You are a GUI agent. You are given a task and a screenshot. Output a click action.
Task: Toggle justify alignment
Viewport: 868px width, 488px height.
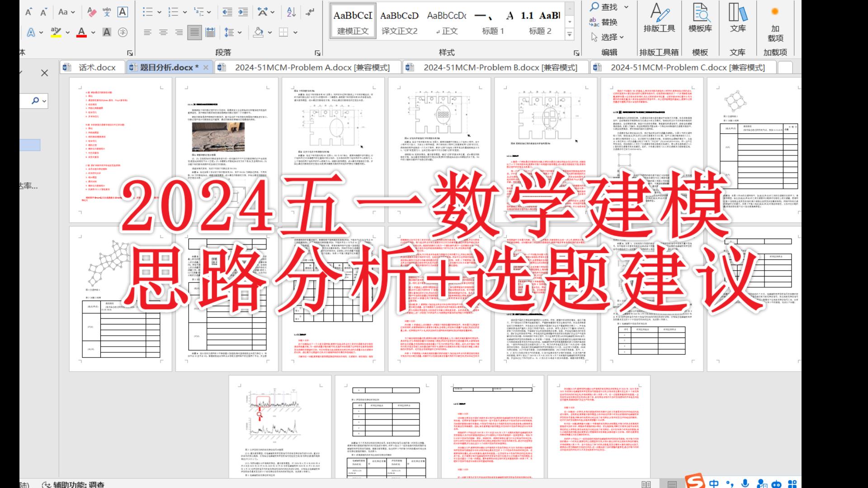tap(194, 32)
